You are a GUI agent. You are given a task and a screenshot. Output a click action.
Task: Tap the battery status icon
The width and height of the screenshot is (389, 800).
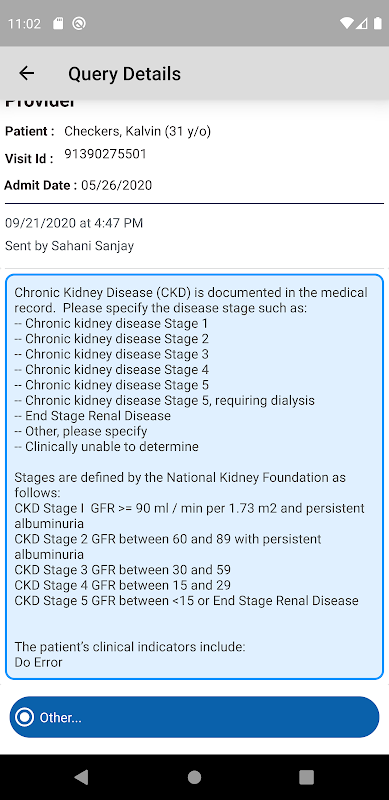[378, 23]
